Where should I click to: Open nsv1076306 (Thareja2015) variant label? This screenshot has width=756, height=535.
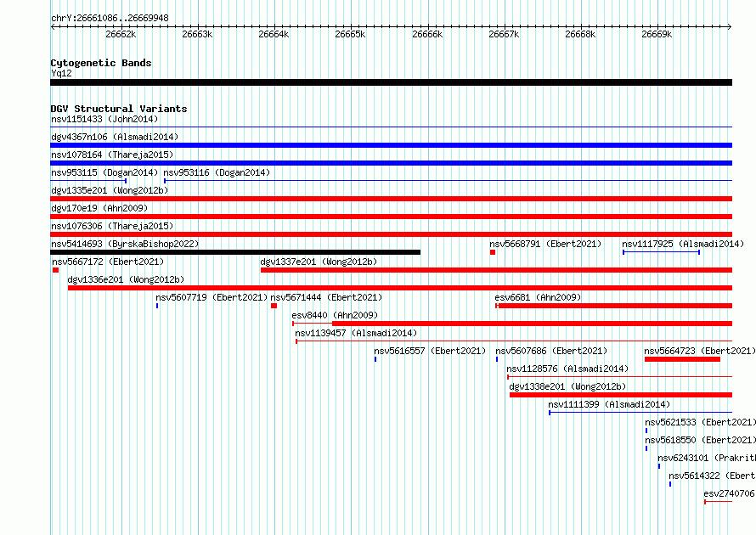(x=112, y=226)
